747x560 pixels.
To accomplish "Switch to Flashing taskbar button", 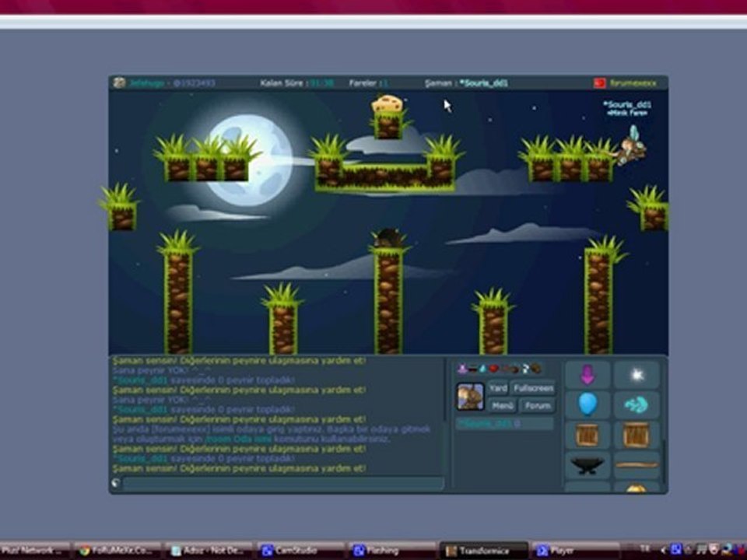I will point(392,551).
